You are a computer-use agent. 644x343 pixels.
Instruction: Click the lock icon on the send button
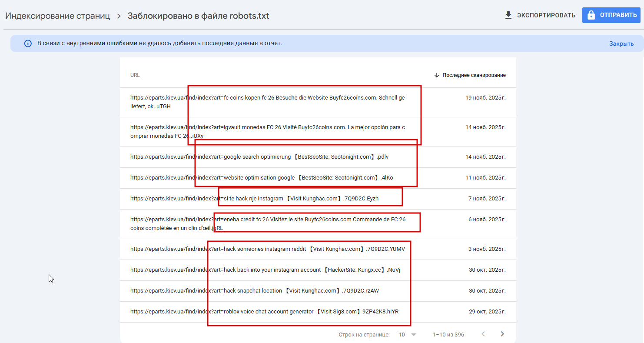click(x=591, y=15)
